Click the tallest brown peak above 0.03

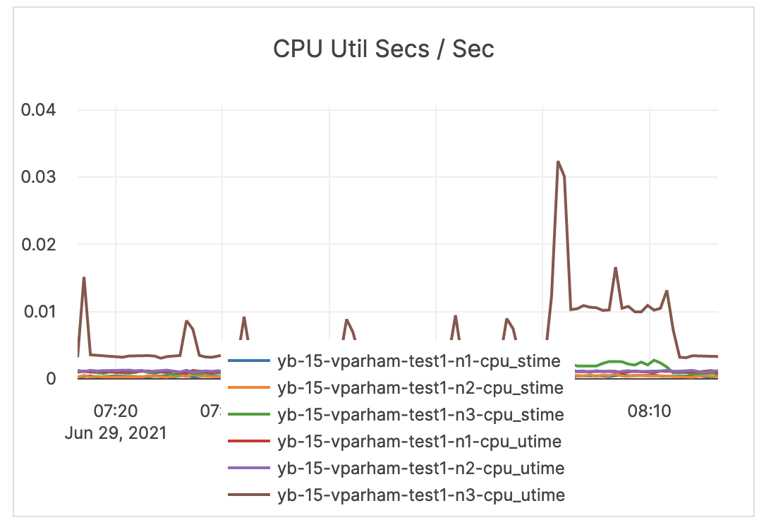[558, 162]
